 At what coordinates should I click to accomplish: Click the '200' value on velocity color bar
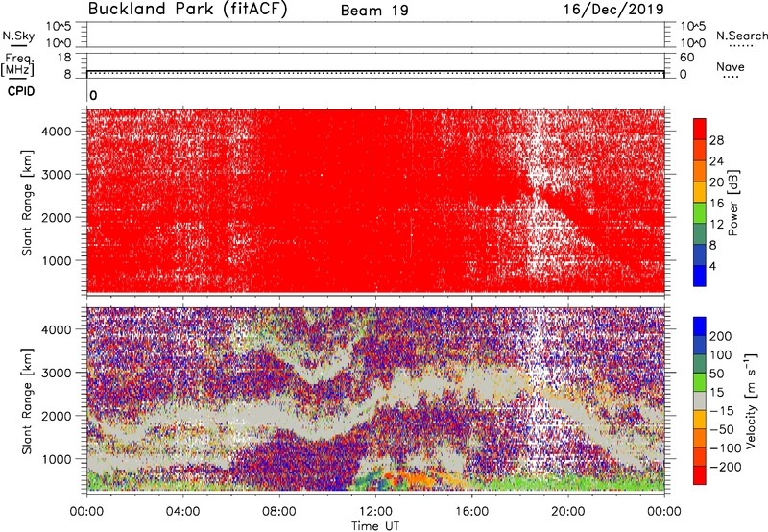pos(721,336)
